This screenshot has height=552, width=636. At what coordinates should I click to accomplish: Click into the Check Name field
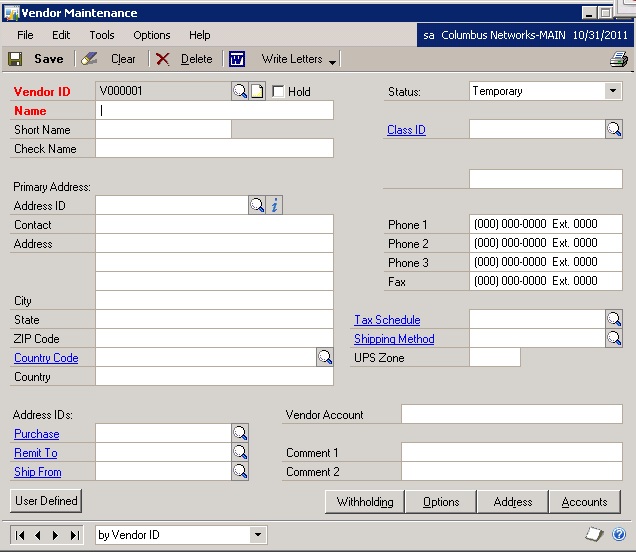[215, 148]
